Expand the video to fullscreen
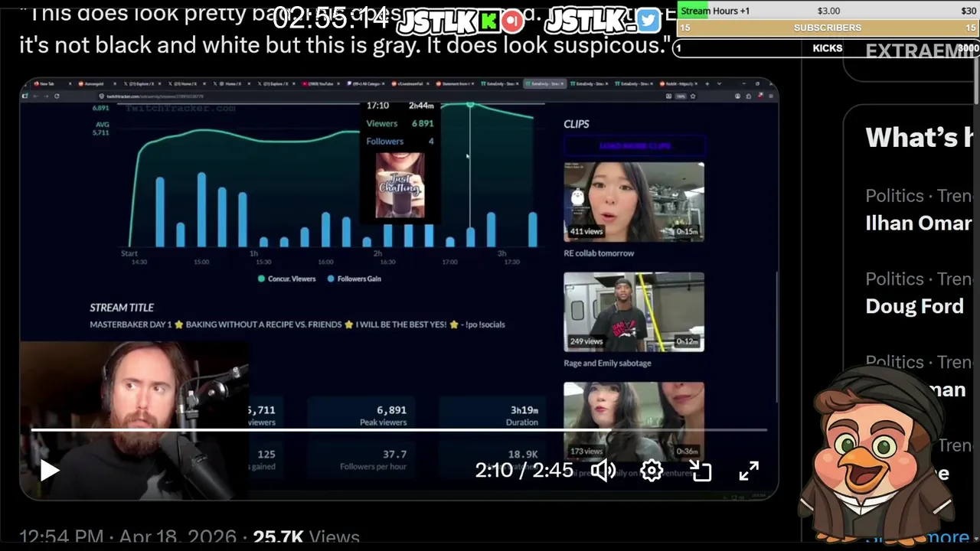Screen dimensions: 980x551 click(x=749, y=470)
